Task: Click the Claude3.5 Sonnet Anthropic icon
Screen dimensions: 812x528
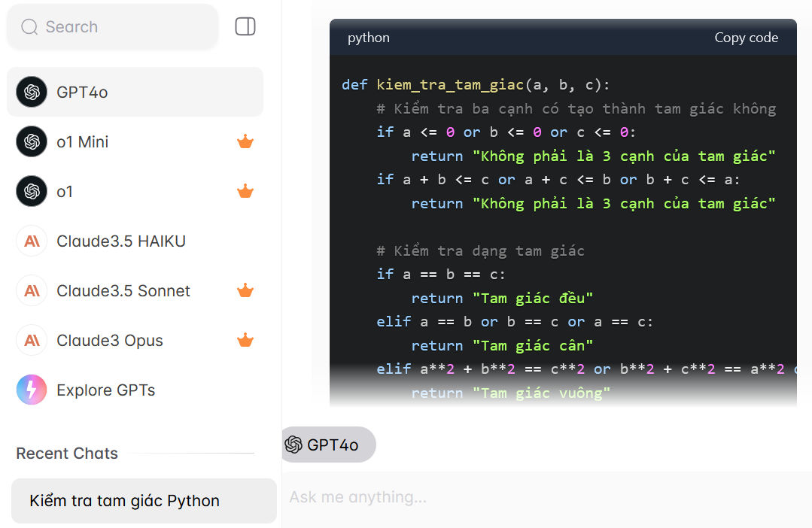Action: (32, 291)
